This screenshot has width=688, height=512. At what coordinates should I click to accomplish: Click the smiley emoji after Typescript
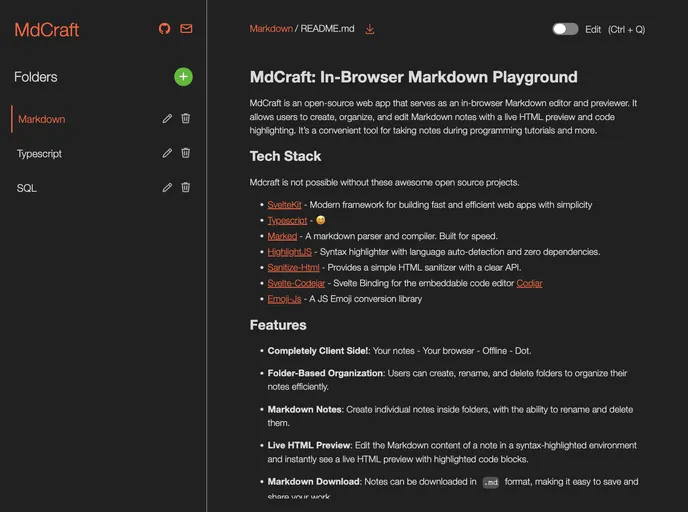[x=321, y=220]
